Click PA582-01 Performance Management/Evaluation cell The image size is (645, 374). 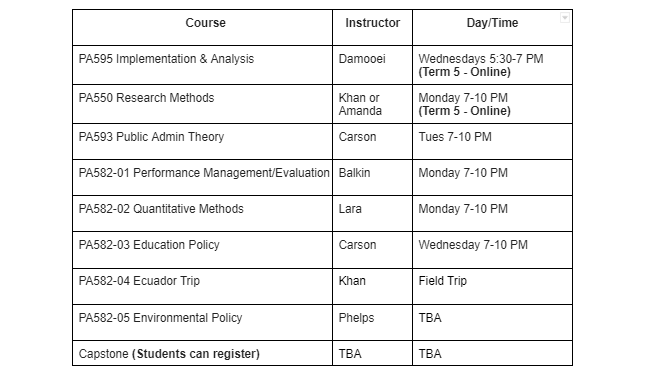202,177
